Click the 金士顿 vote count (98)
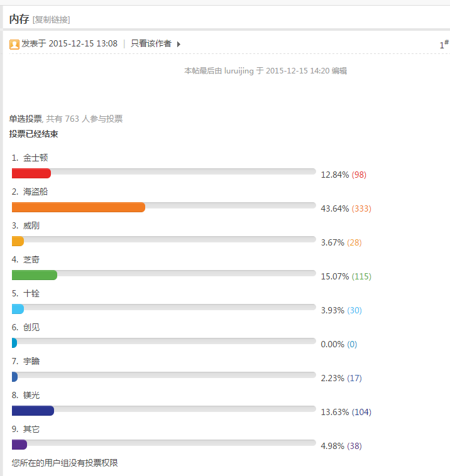The width and height of the screenshot is (450, 476). coord(359,175)
